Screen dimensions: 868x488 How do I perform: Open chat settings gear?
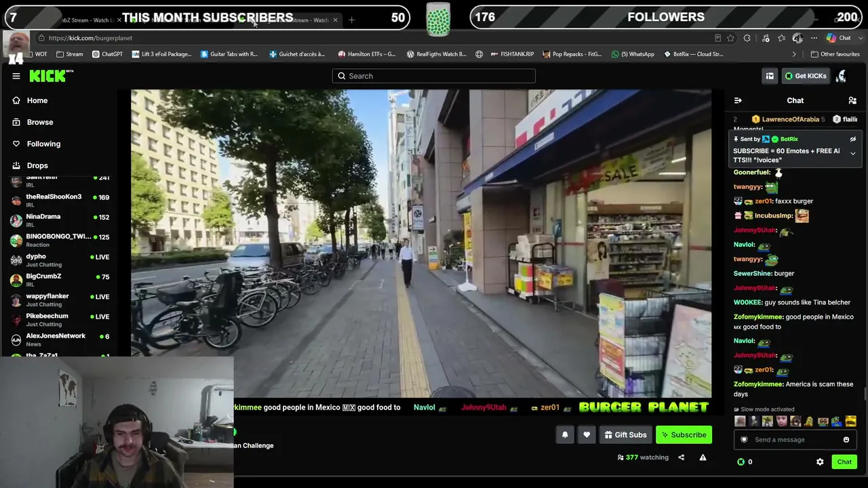820,462
